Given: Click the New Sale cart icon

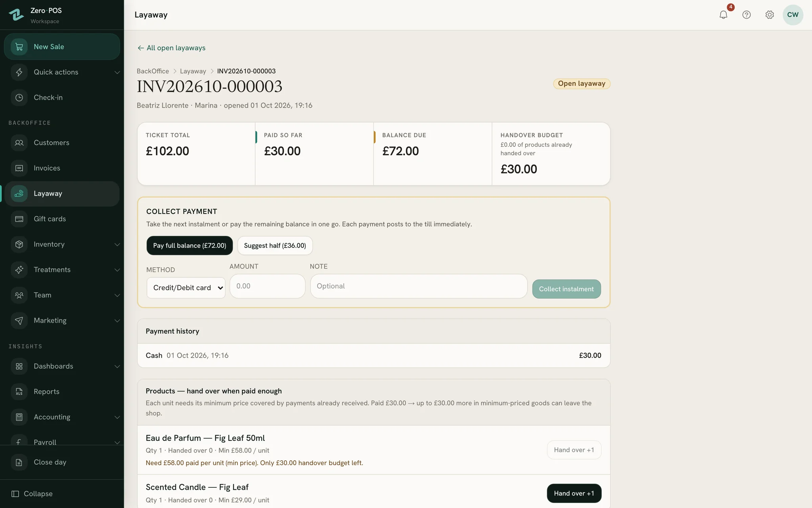Looking at the screenshot, I should pyautogui.click(x=19, y=47).
